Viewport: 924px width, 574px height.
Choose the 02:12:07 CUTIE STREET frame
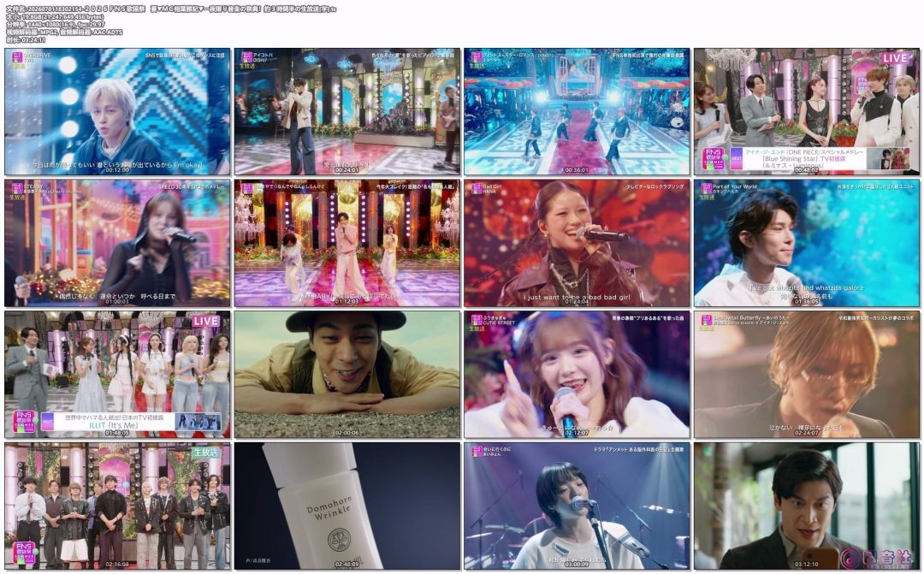tap(577, 375)
